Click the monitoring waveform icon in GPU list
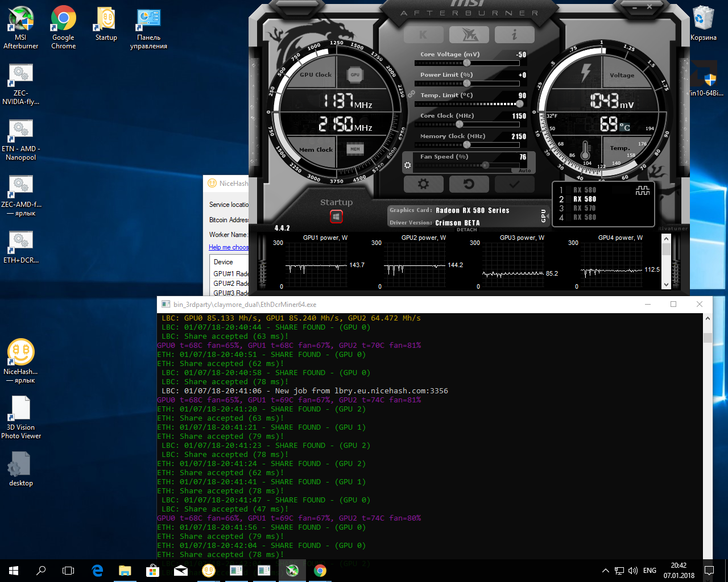The width and height of the screenshot is (728, 582). 643,191
